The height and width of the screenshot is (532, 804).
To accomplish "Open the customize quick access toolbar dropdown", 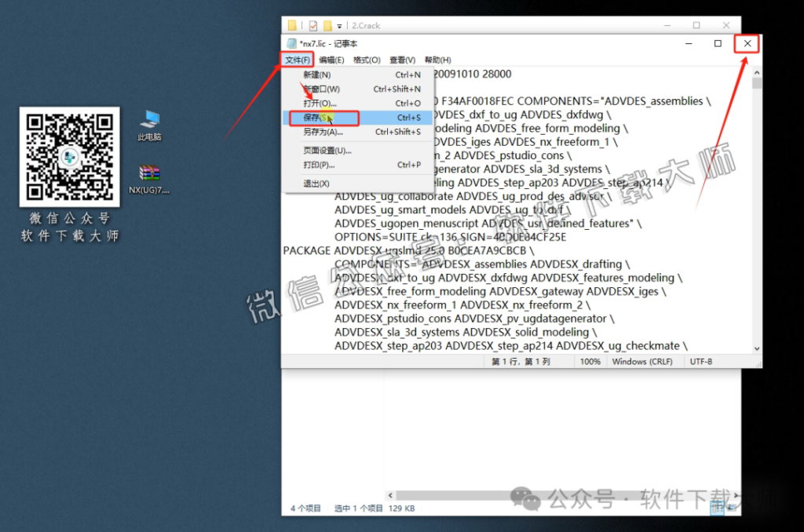I will [339, 24].
